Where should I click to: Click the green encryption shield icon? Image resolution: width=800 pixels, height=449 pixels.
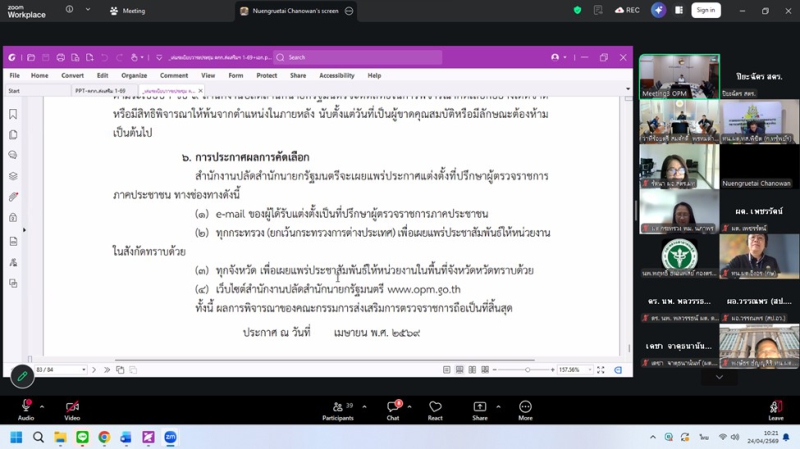577,10
